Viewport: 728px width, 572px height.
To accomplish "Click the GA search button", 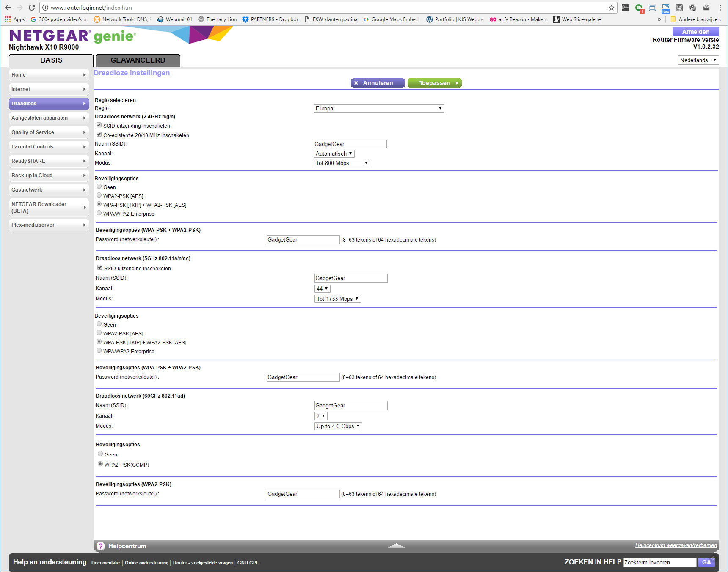I will tap(706, 562).
